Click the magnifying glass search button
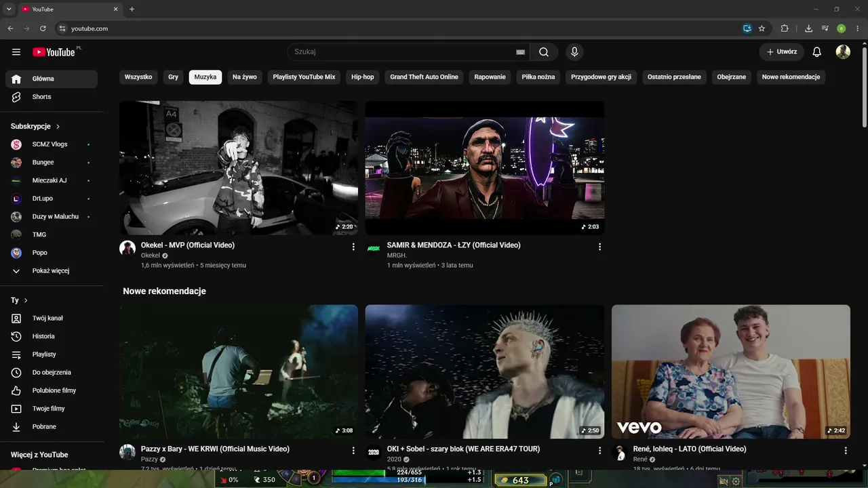The width and height of the screenshot is (868, 488). click(x=544, y=52)
